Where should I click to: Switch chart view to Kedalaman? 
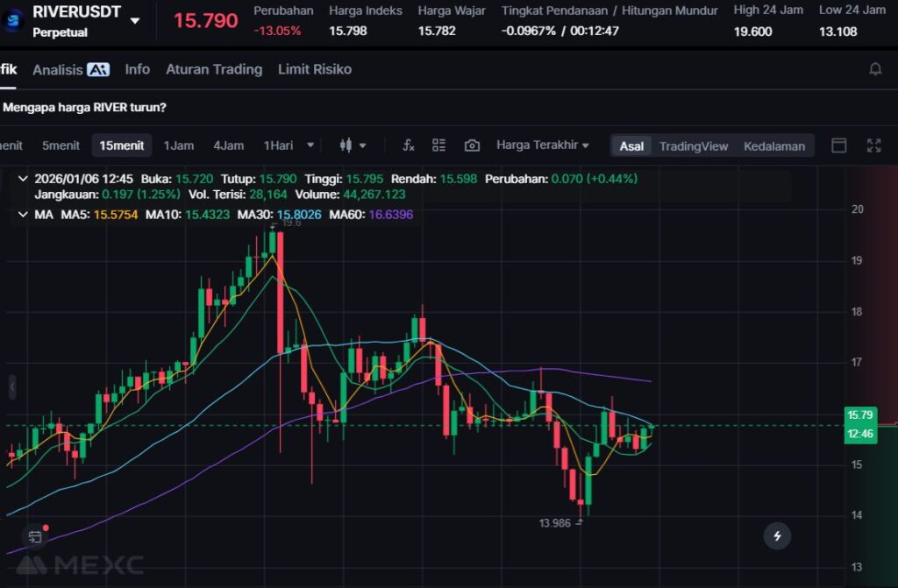point(773,146)
